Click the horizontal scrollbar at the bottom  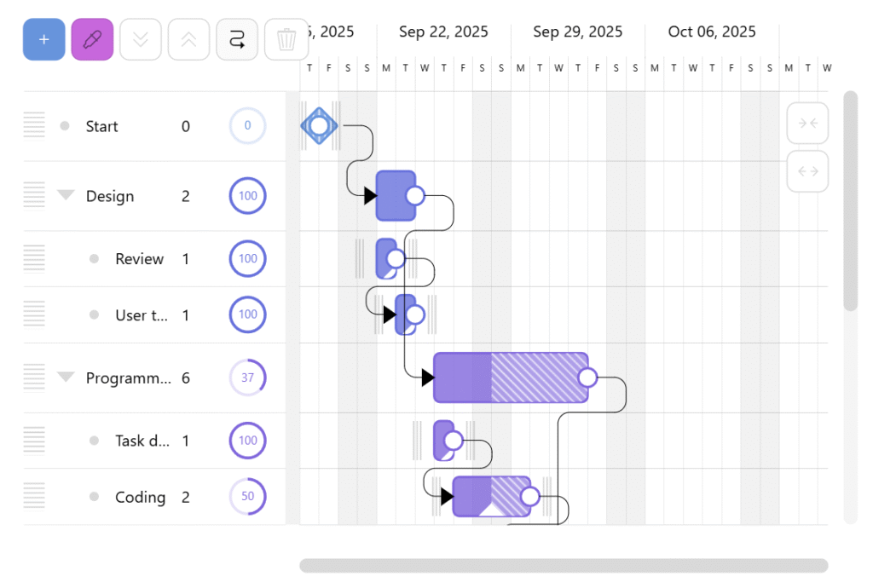(x=563, y=566)
